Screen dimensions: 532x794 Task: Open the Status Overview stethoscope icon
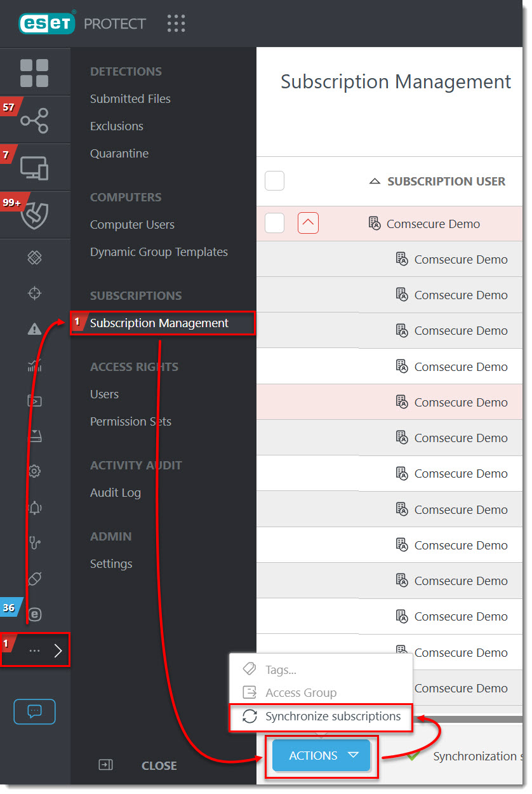pos(34,543)
